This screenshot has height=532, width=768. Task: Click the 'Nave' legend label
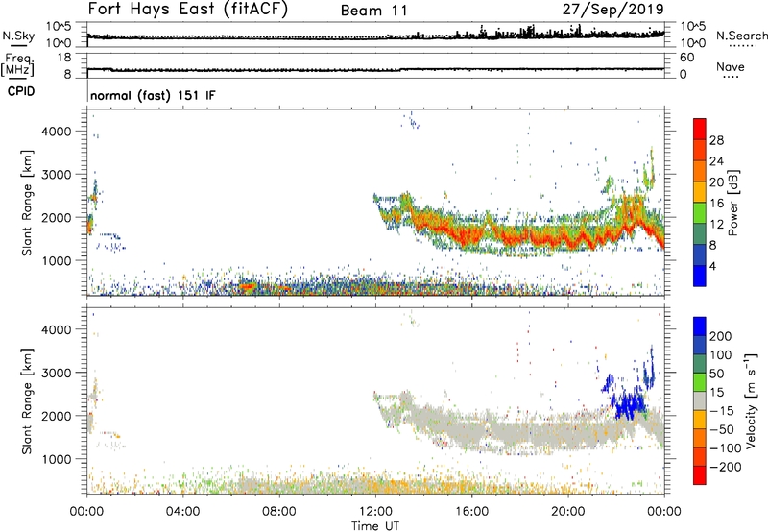click(x=731, y=66)
